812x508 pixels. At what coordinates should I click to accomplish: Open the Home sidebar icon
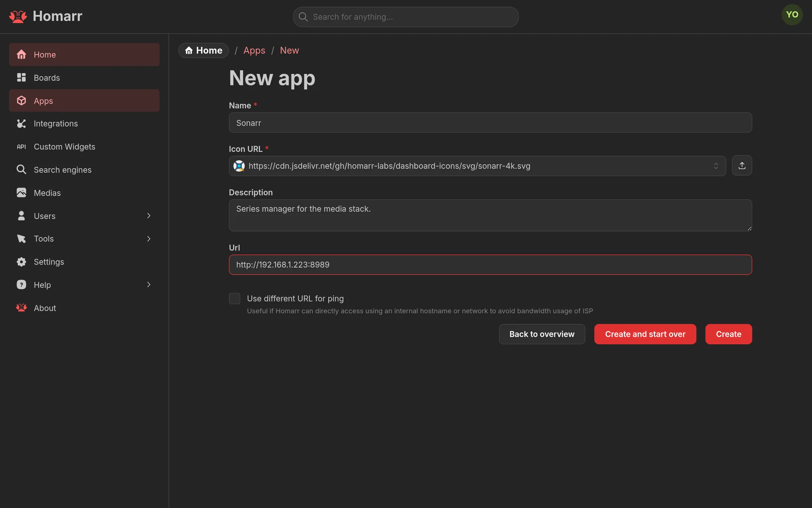click(21, 55)
